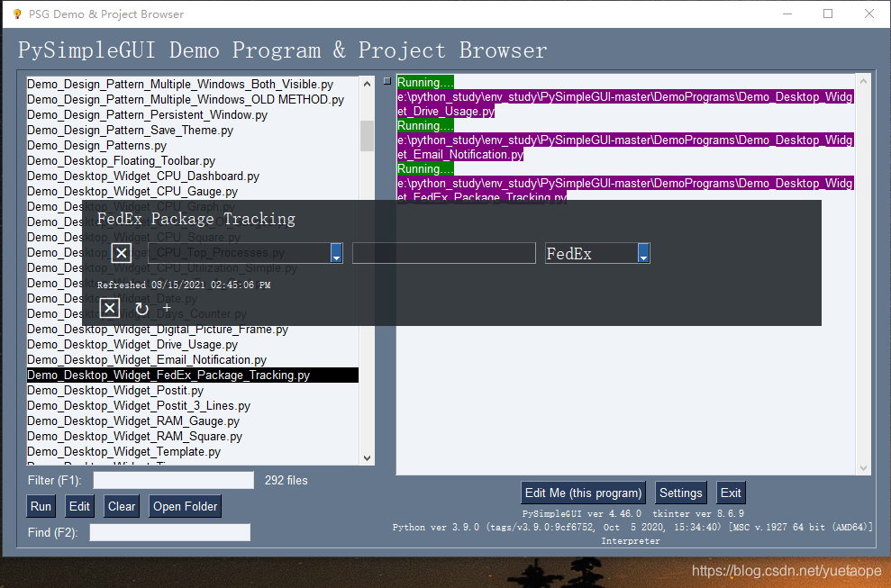
Task: Click the small square handle above the output pane
Action: [387, 81]
